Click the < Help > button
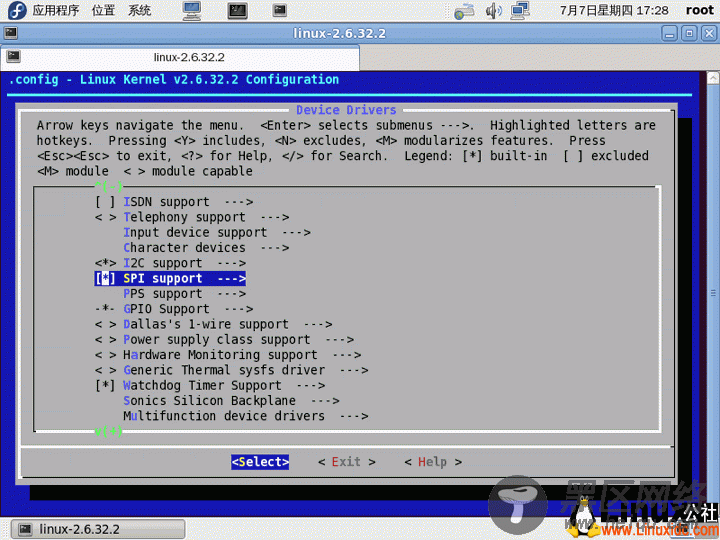Screen dimensions: 720x540 [433, 462]
